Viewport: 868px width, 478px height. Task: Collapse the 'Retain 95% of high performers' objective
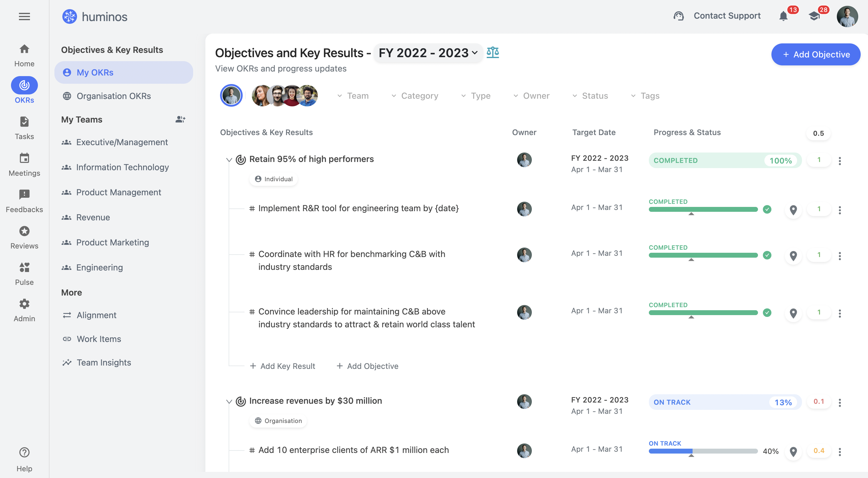(228, 159)
